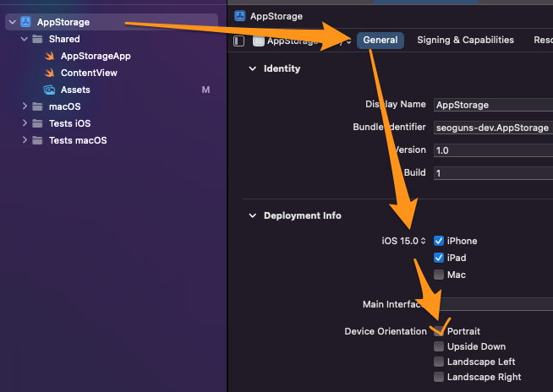
Task: Expand the Tests iOS folder
Action: point(25,123)
